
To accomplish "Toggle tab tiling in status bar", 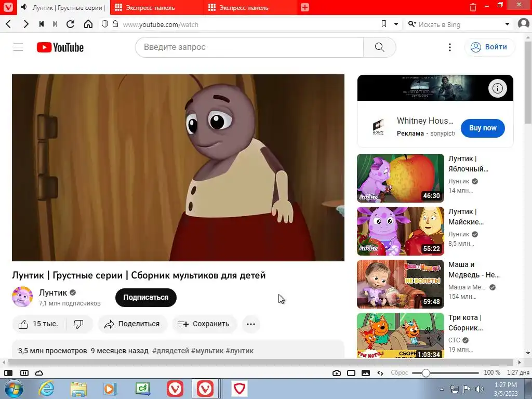I will (x=24, y=373).
